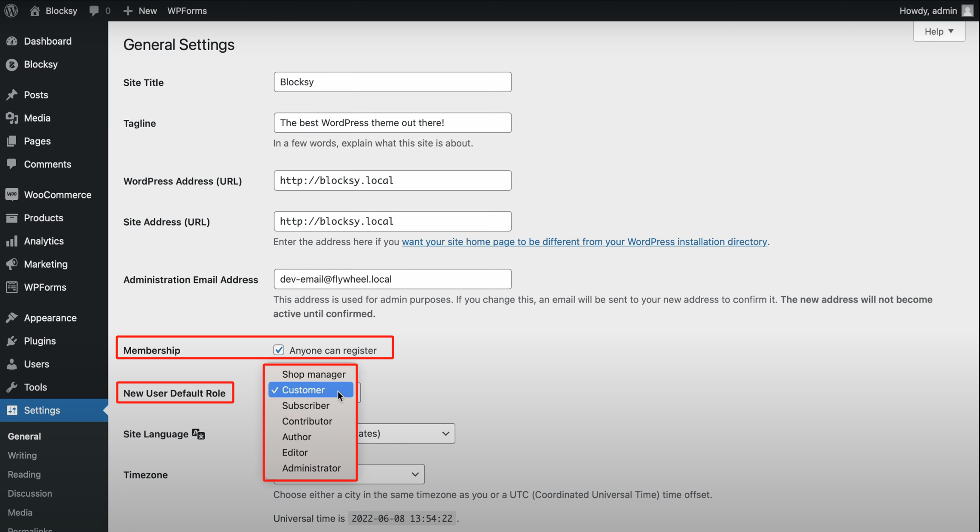Viewport: 980px width, 532px height.
Task: Click the site home page directory link
Action: 584,241
